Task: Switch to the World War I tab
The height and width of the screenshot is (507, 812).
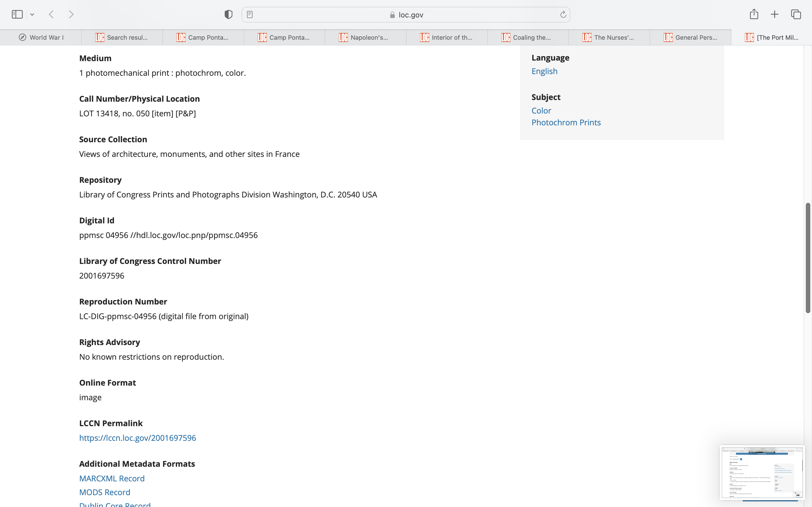Action: [x=41, y=37]
